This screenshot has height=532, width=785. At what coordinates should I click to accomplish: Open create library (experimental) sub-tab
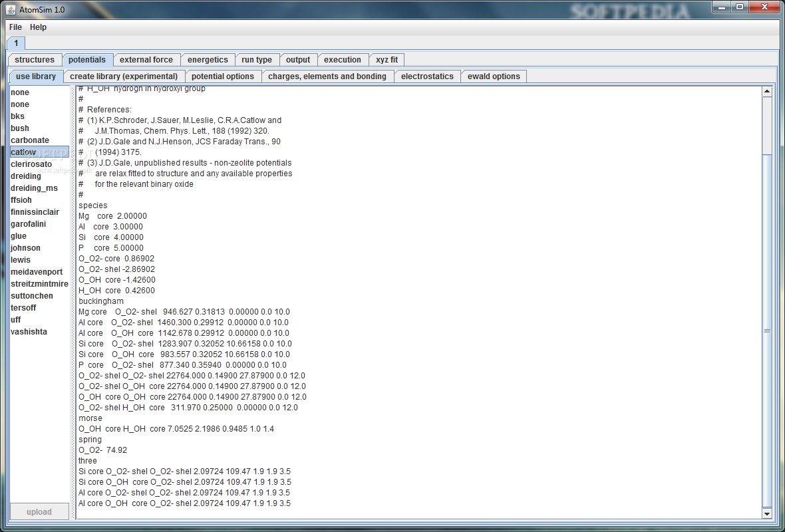coord(124,76)
